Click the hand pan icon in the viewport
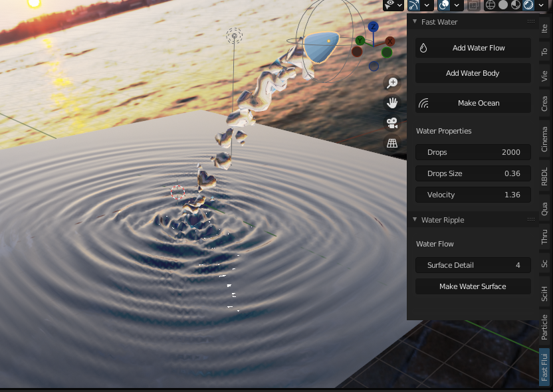The width and height of the screenshot is (553, 392). (391, 102)
